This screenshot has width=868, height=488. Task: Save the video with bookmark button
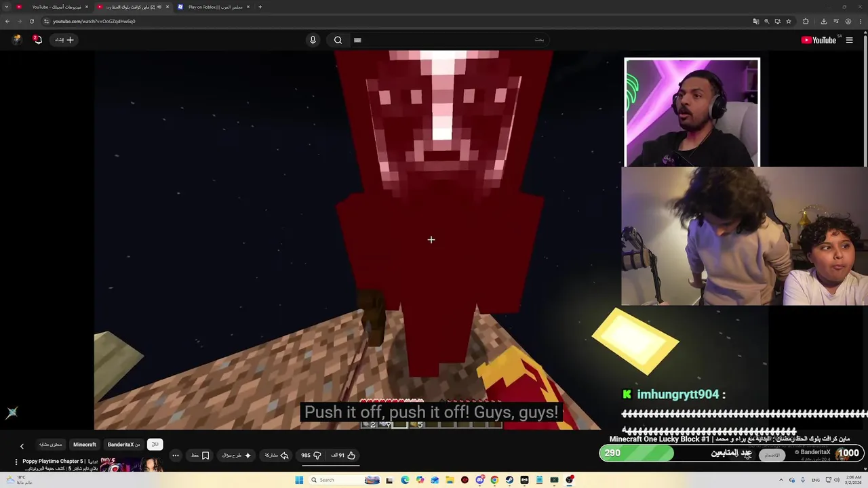[x=199, y=455]
